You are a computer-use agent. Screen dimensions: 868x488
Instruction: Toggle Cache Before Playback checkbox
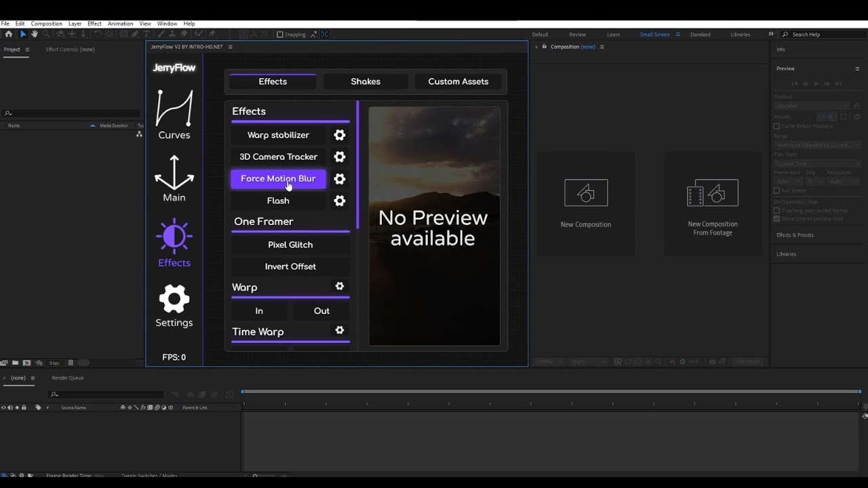click(x=776, y=126)
